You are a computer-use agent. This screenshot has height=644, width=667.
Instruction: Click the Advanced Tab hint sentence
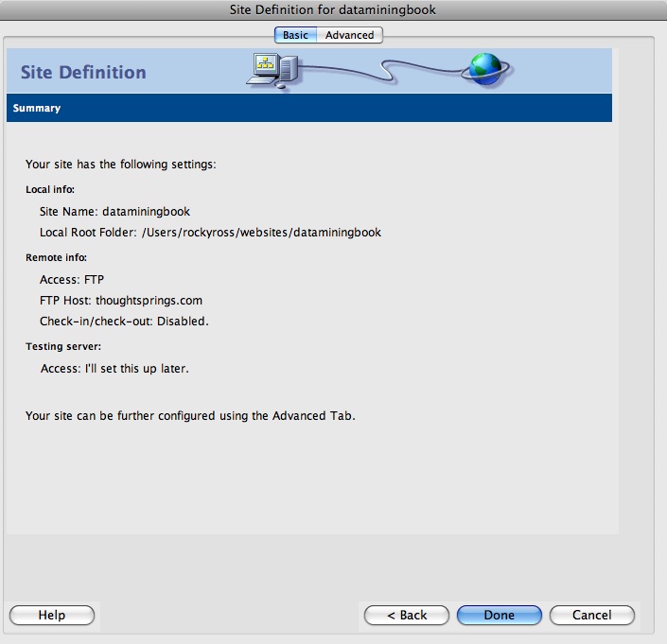click(190, 416)
